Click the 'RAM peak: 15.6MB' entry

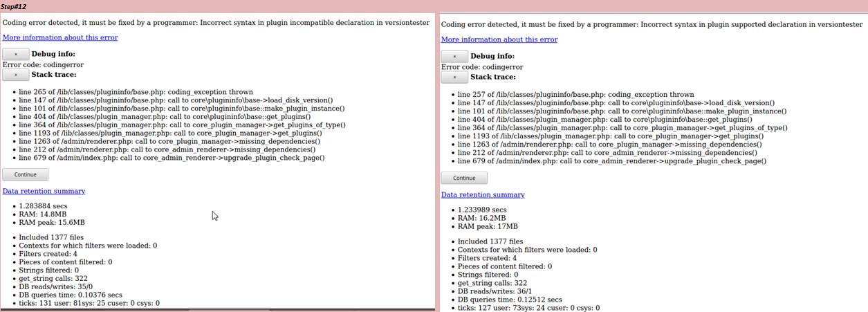tap(52, 223)
